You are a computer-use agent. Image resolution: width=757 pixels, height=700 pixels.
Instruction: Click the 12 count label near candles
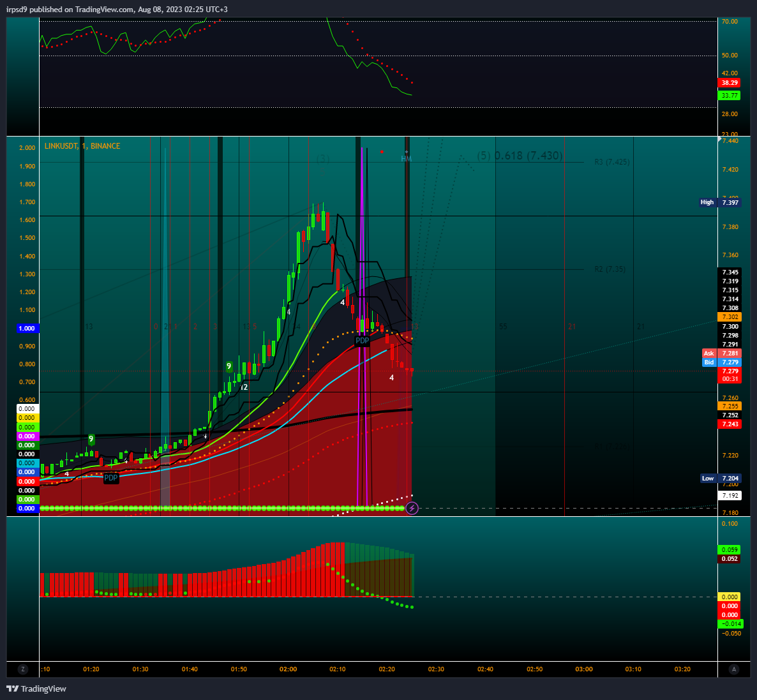coord(244,387)
